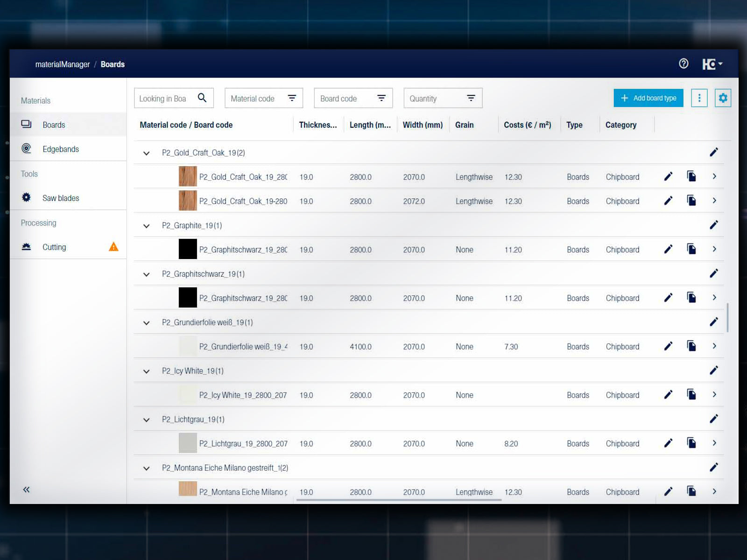Screen dimensions: 747x560
Task: Click the Cutting warning triangle icon
Action: pos(113,247)
